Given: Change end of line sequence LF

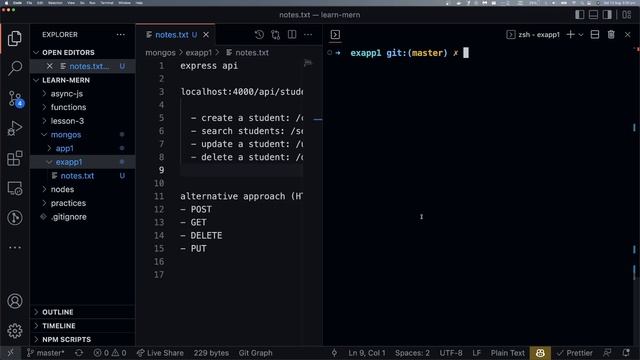Looking at the screenshot, I should (476, 353).
